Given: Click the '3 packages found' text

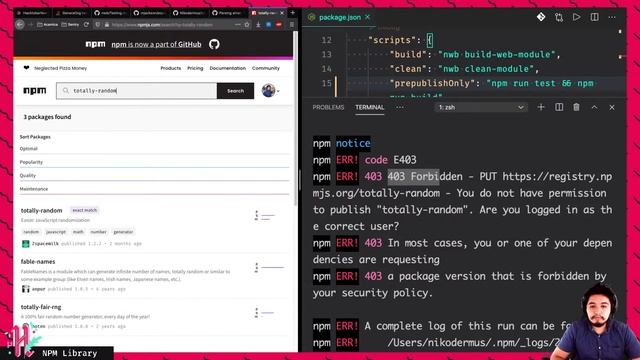Looking at the screenshot, I should pos(47,117).
